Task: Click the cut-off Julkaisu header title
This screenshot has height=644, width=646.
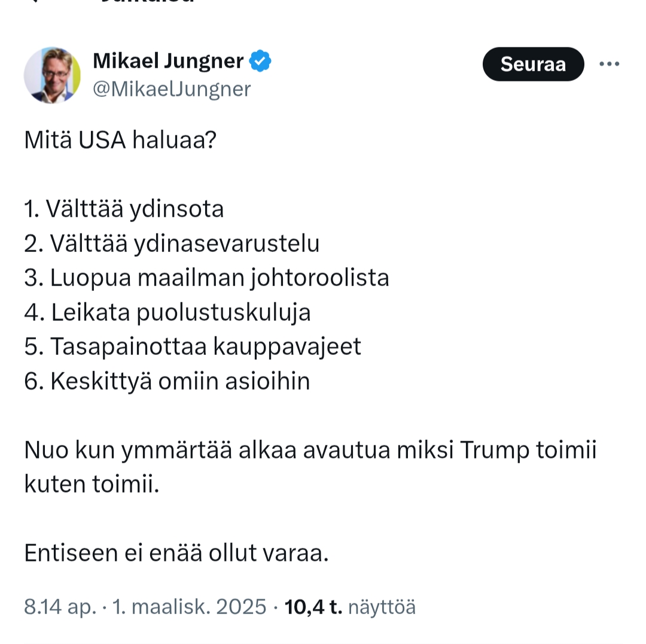Action: [148, 2]
